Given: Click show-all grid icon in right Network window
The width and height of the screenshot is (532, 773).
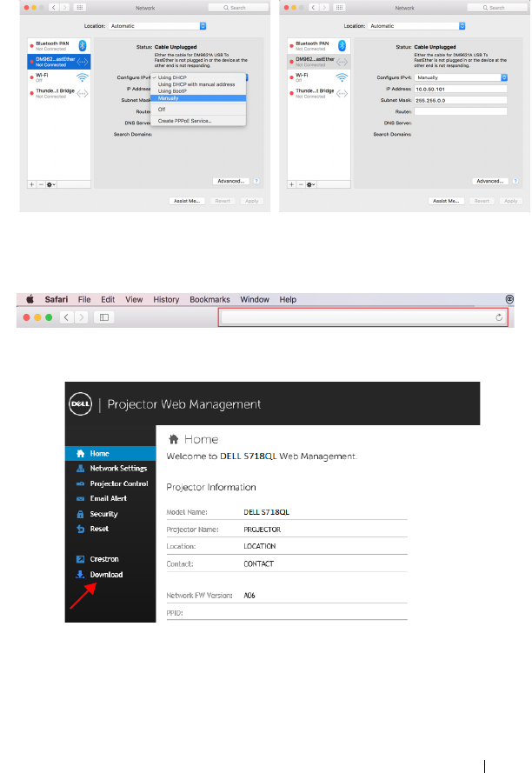Looking at the screenshot, I should tap(339, 8).
